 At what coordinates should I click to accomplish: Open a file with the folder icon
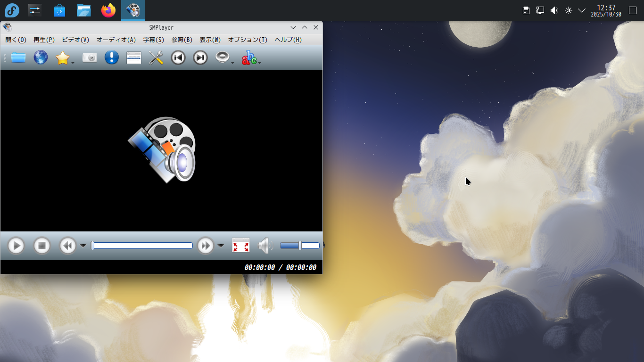tap(18, 58)
